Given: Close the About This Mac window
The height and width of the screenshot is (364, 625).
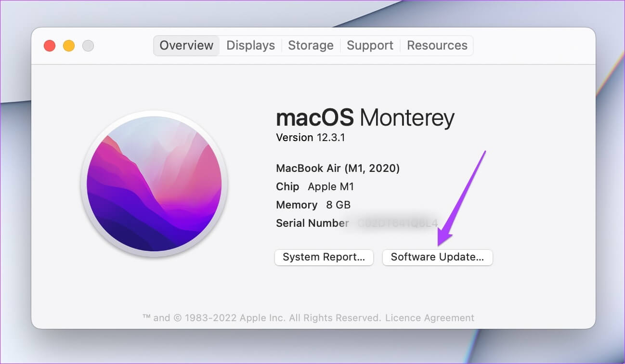Looking at the screenshot, I should (50, 46).
